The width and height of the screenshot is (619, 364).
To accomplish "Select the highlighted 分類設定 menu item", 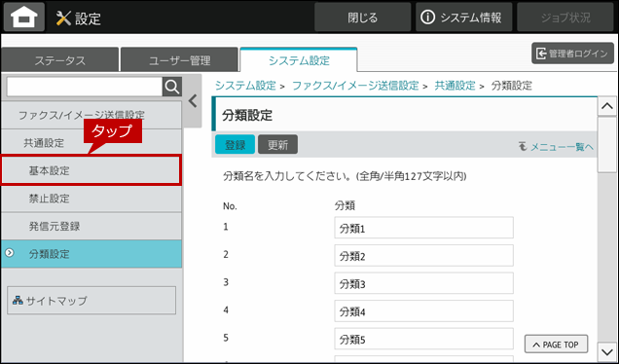I will (91, 254).
